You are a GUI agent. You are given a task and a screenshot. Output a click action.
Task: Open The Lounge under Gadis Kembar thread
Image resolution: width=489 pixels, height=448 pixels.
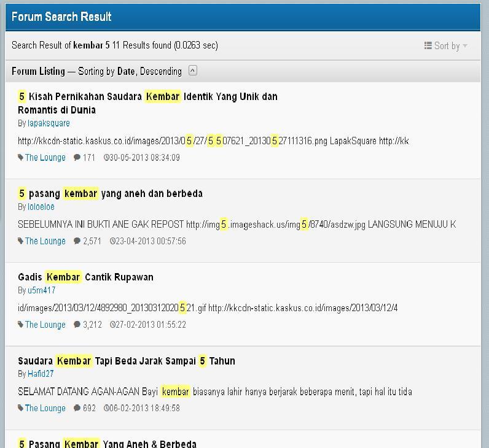pos(45,325)
